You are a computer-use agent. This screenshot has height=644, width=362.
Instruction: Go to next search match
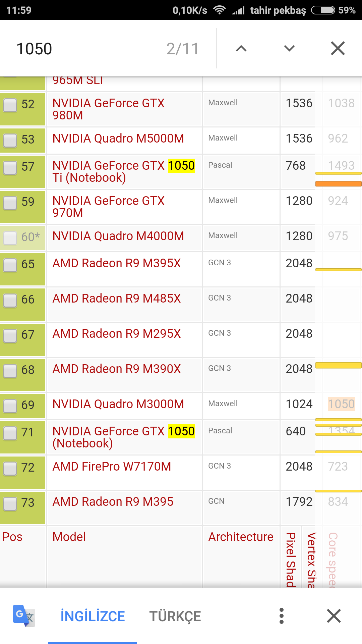pos(289,49)
